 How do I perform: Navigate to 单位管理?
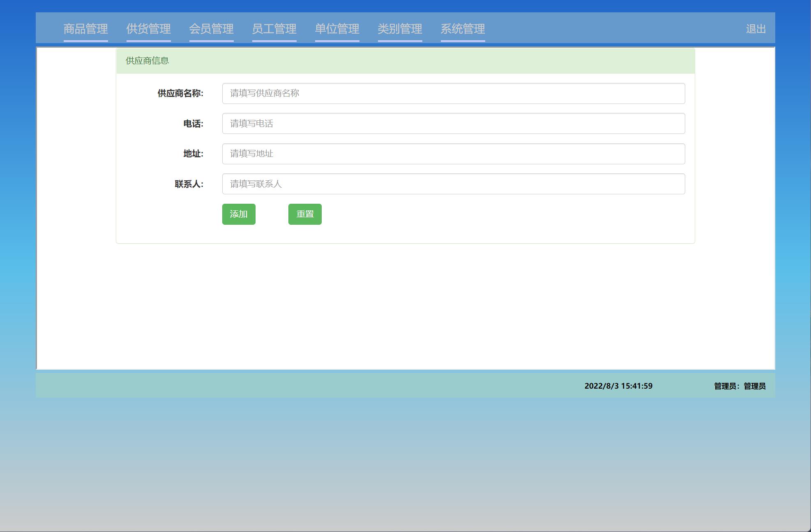click(337, 29)
